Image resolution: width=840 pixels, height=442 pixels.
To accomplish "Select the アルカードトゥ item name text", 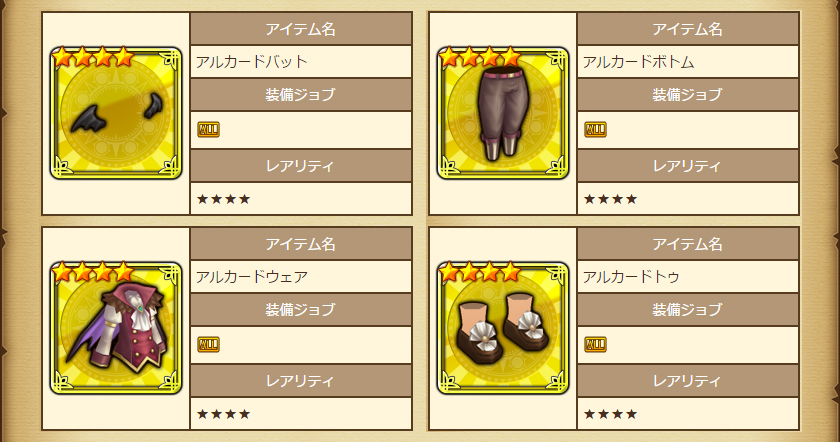I will click(x=631, y=277).
